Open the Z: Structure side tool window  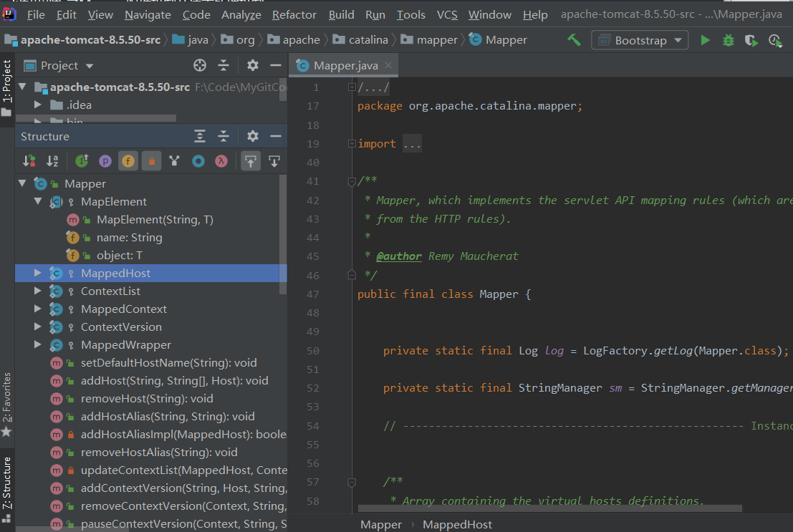tap(6, 490)
